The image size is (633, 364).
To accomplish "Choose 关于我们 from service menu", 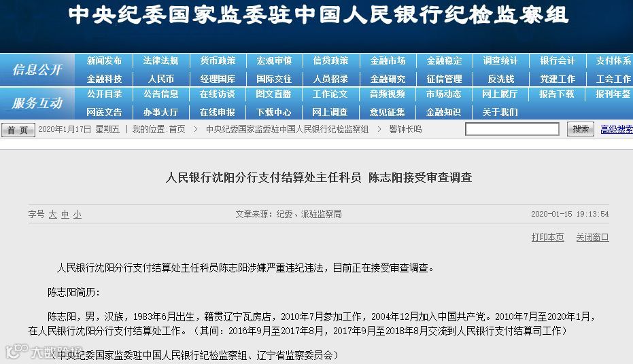I will pos(500,112).
